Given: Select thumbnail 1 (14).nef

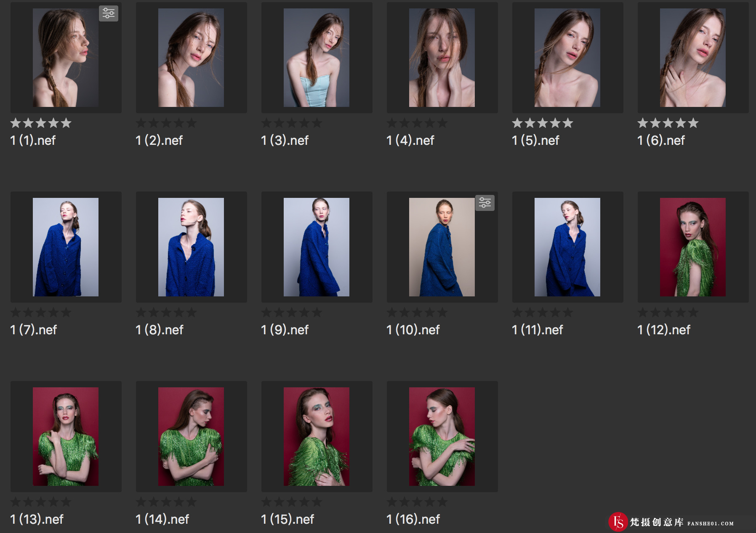Looking at the screenshot, I should coord(191,437).
